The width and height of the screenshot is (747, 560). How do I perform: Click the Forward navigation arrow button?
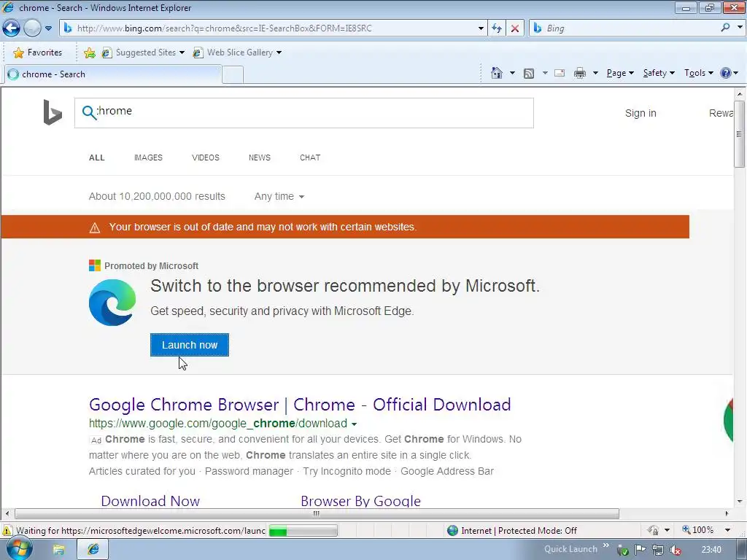coord(32,28)
